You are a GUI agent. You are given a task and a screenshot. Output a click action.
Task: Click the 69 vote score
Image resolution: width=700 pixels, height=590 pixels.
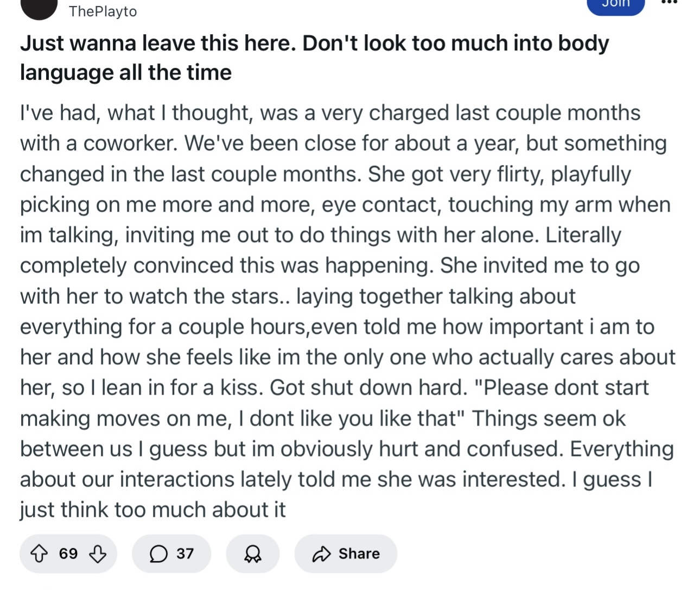click(x=68, y=554)
